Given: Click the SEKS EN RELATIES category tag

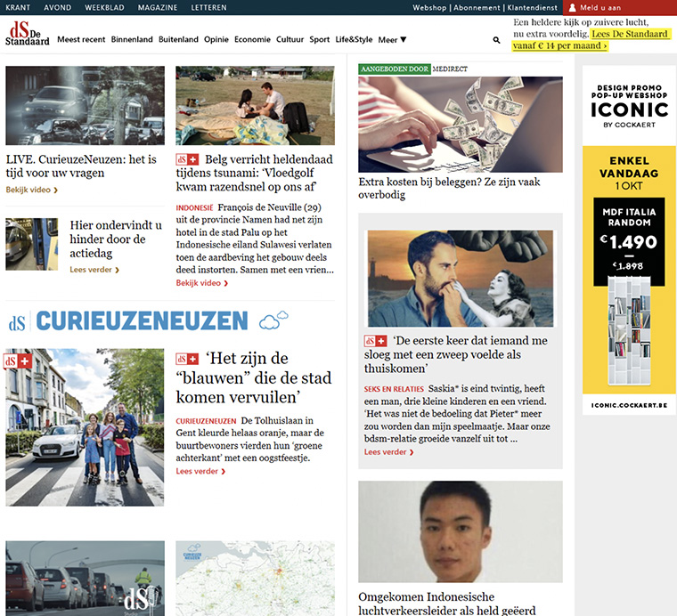Looking at the screenshot, I should [394, 389].
